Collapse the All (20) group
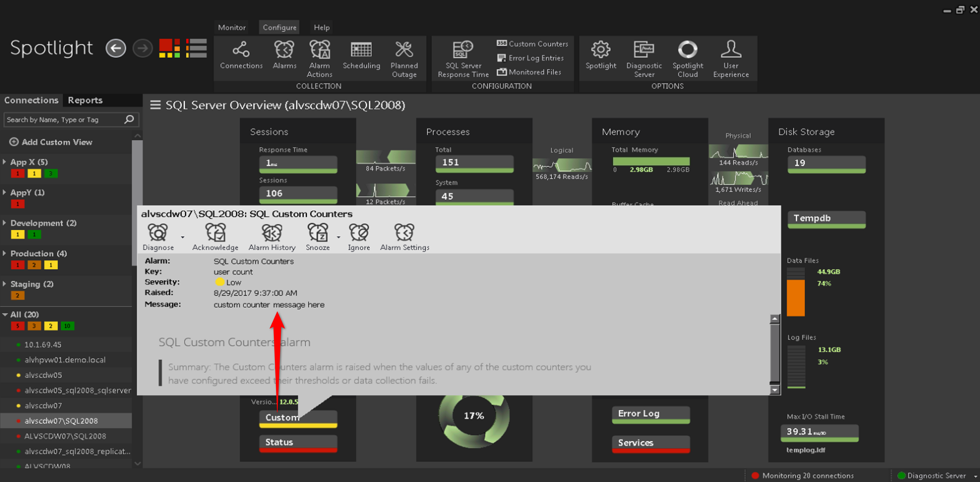980x482 pixels. coord(5,314)
